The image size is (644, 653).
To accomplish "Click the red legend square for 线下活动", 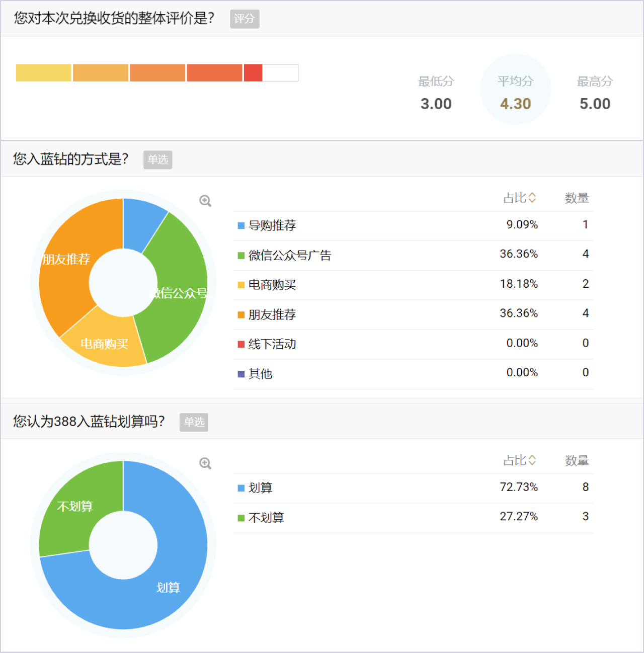I will coord(241,345).
